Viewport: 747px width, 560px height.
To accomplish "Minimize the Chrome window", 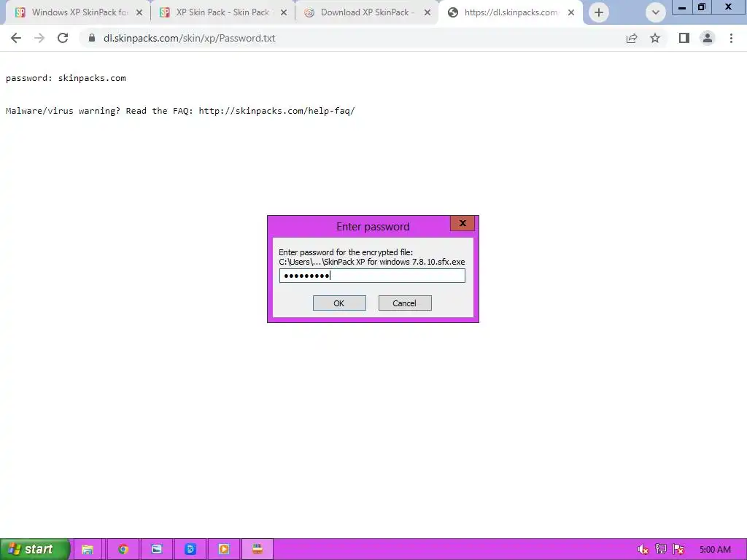I will point(682,7).
